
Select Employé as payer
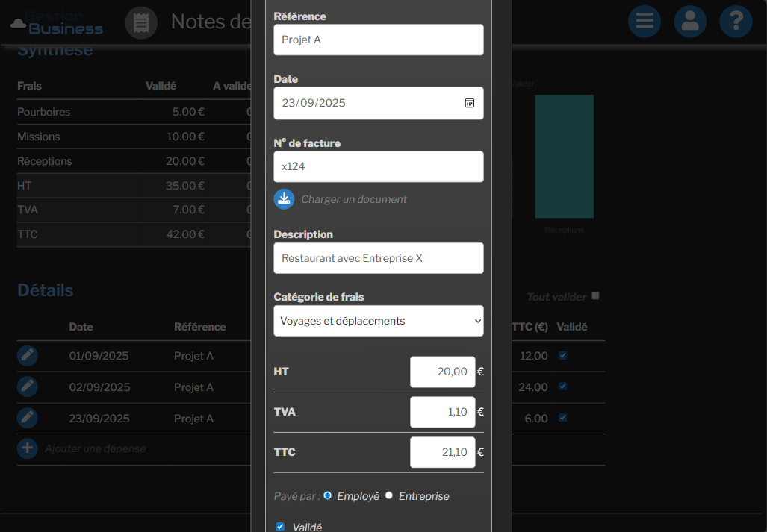tap(328, 495)
